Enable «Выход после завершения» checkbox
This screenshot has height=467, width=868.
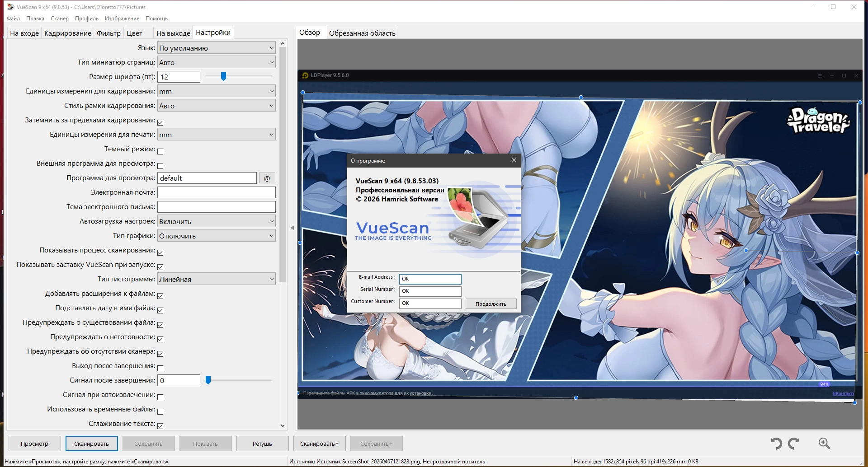(x=160, y=368)
